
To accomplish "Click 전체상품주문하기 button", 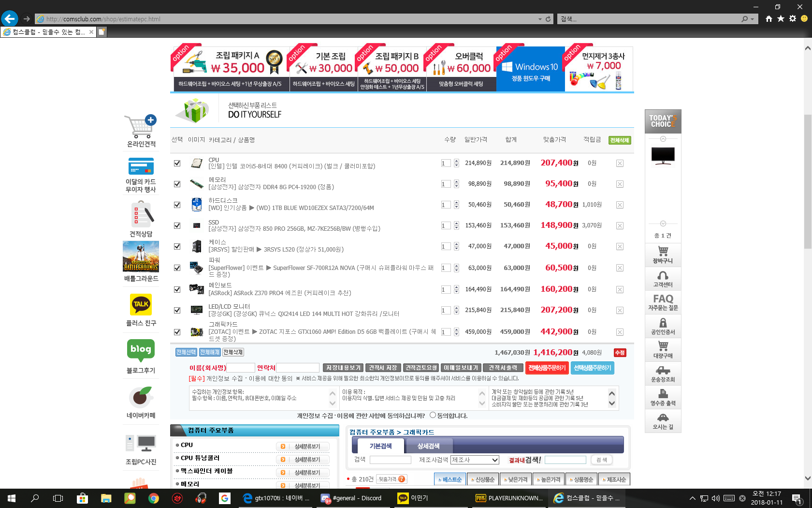I will pos(547,368).
